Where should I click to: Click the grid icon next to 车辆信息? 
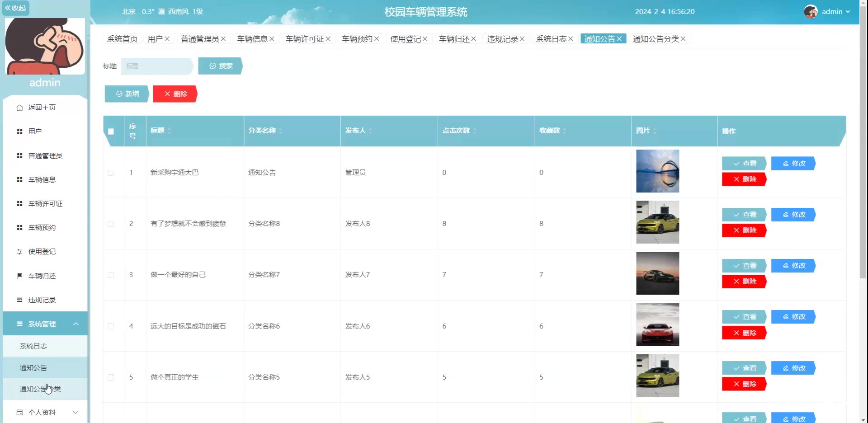pos(19,180)
